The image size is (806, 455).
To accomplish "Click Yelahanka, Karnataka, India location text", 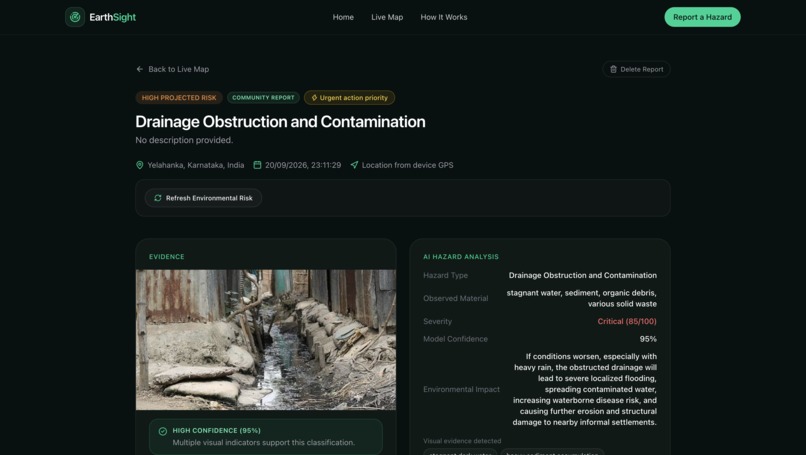I will (196, 165).
